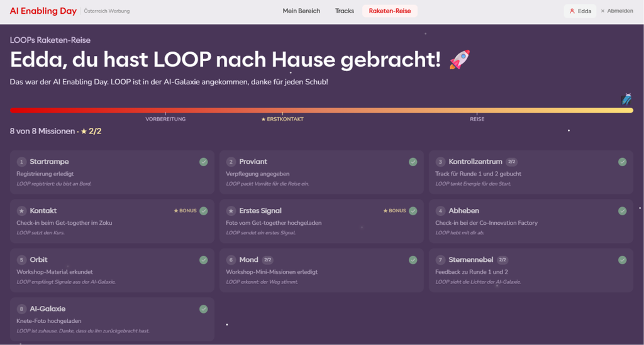Open the Orbit mission title

click(38, 260)
